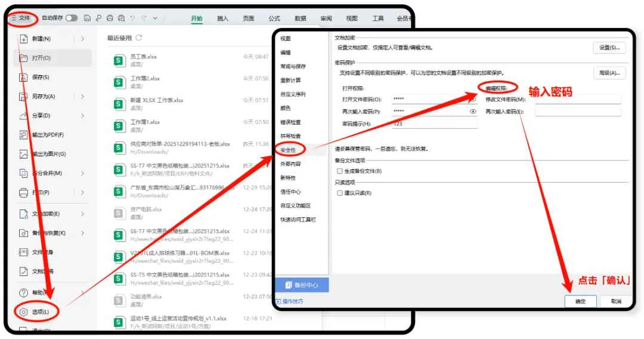Expand the 文档加密(E) submenu arrow
This screenshot has width=644, height=339.
82,214
